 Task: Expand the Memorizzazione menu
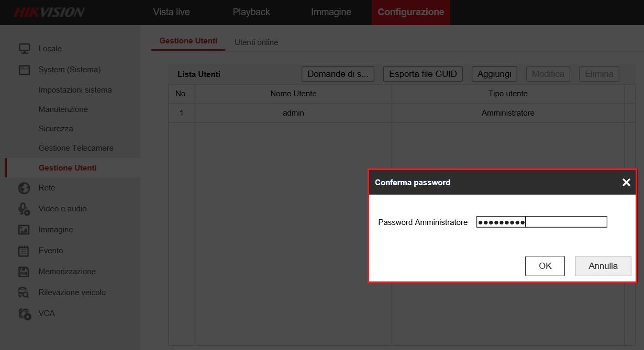67,272
